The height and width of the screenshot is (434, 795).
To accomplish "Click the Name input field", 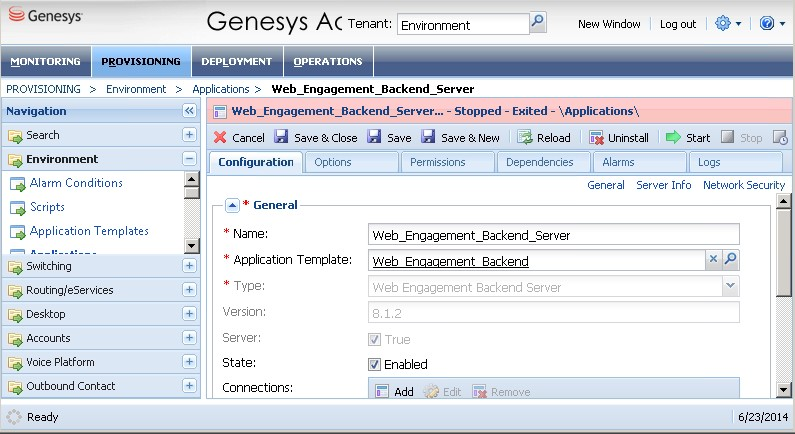I will [553, 235].
